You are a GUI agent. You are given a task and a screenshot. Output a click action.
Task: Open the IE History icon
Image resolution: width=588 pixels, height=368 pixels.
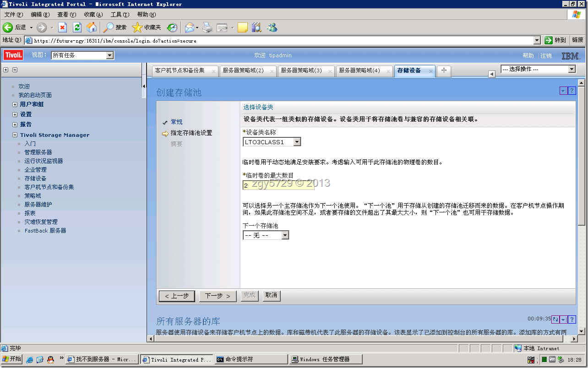click(x=172, y=27)
